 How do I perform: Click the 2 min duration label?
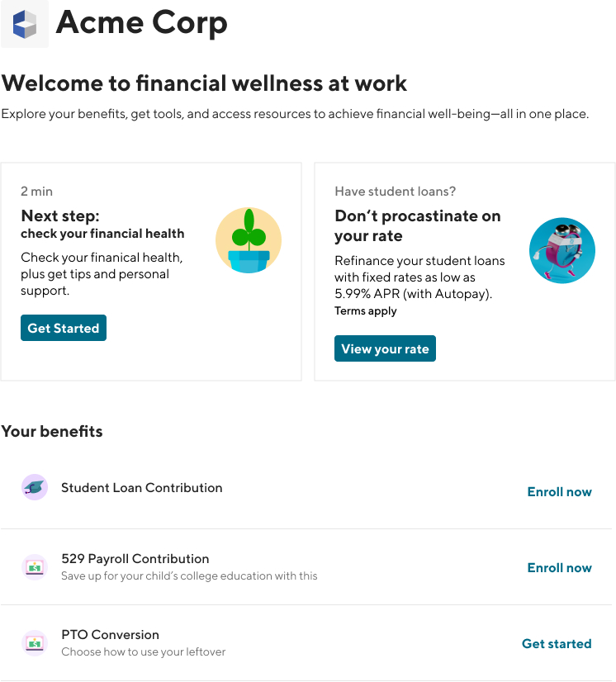click(36, 191)
